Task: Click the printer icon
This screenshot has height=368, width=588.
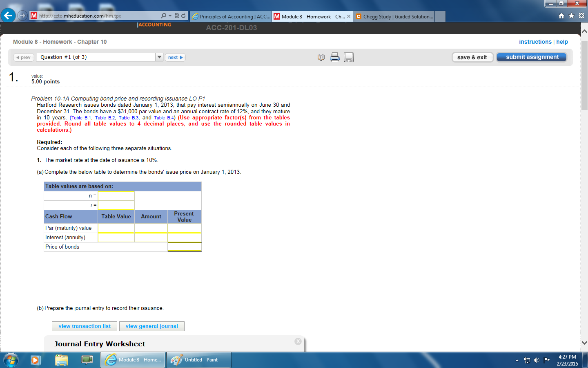Action: [x=335, y=57]
